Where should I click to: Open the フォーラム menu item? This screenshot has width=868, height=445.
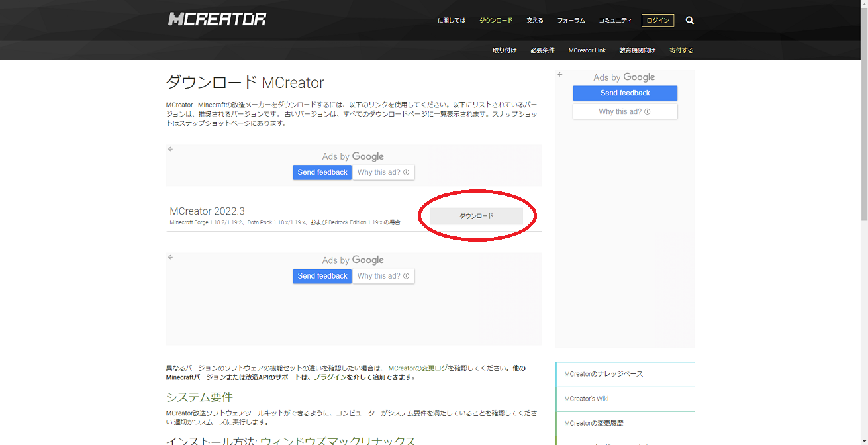point(571,20)
